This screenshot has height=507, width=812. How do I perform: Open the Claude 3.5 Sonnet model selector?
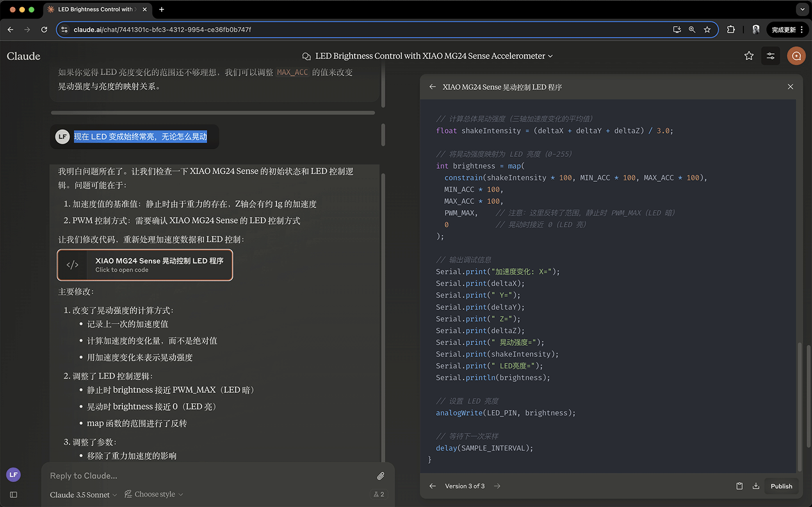[83, 495]
